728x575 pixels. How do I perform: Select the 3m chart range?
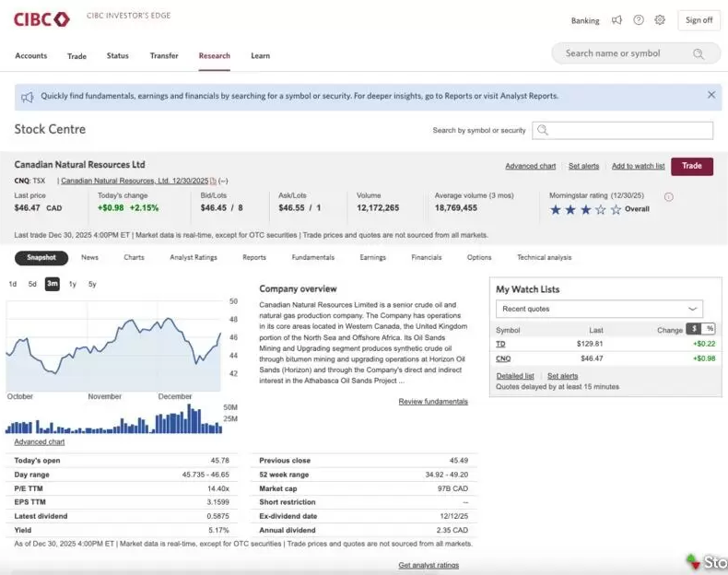pos(52,284)
